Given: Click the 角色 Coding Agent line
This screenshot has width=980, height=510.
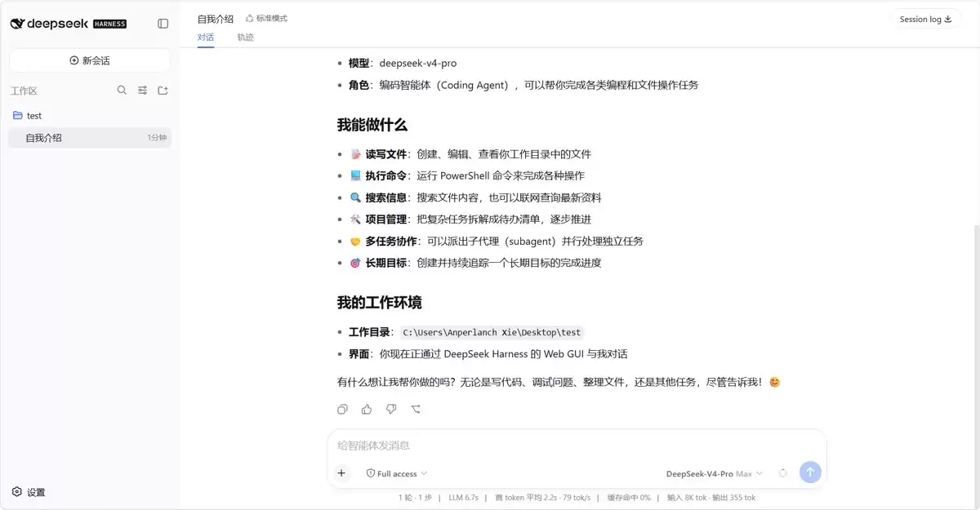Looking at the screenshot, I should point(523,85).
